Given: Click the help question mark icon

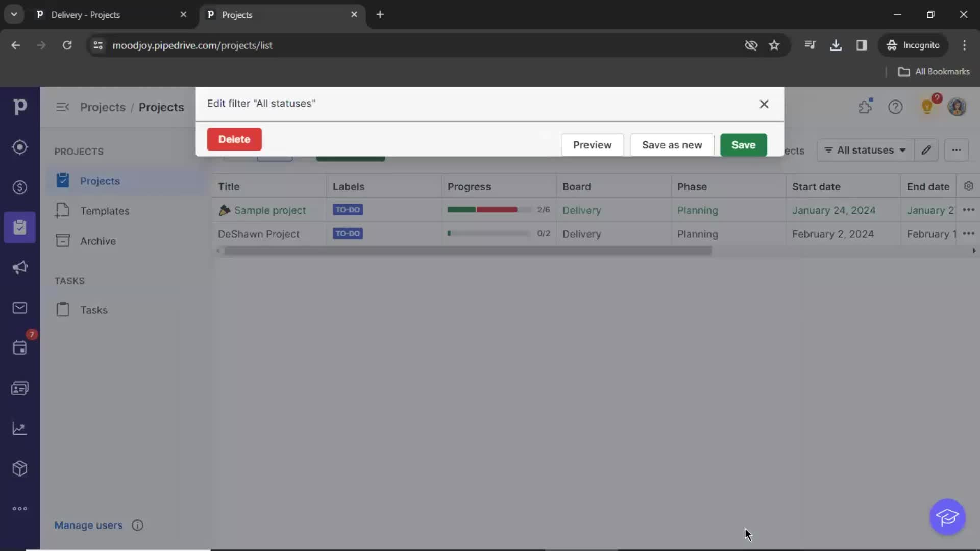Looking at the screenshot, I should (x=896, y=107).
